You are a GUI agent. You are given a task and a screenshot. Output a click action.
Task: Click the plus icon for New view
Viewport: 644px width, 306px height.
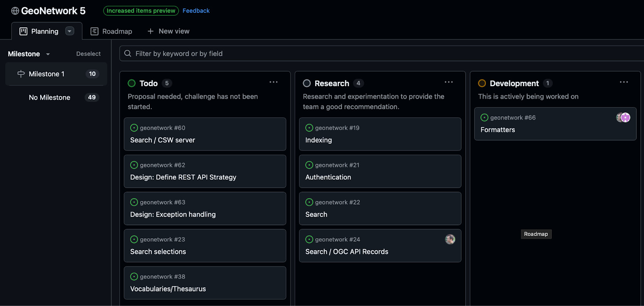(x=151, y=31)
